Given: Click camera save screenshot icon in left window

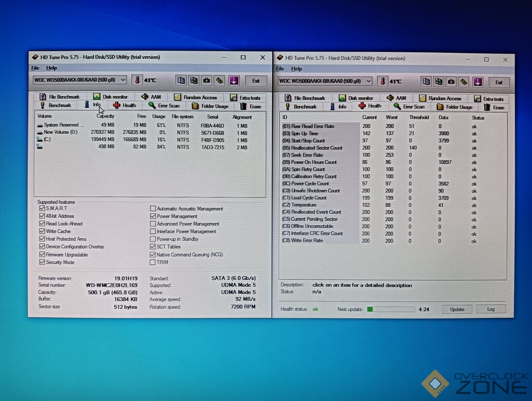Looking at the screenshot, I should point(207,80).
